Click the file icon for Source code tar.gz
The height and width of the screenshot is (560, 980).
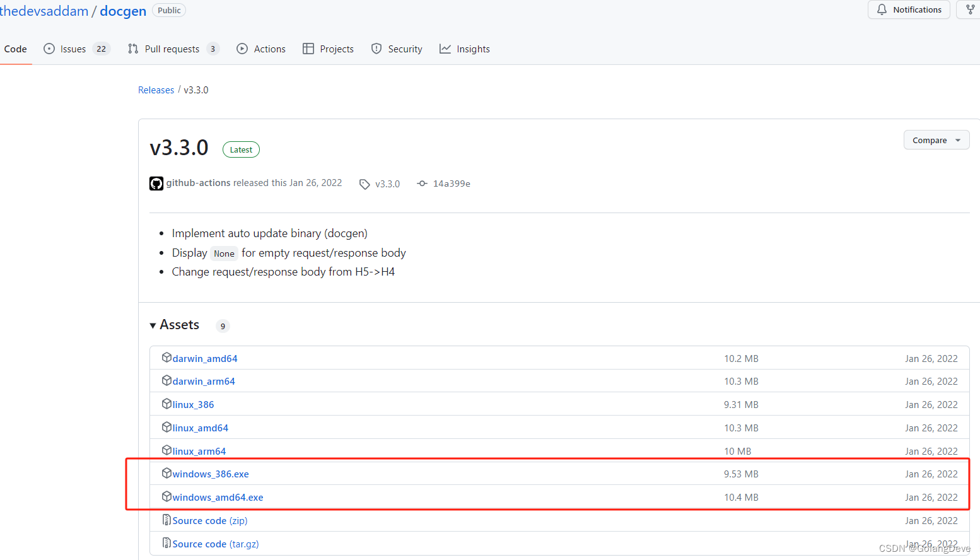coord(167,543)
